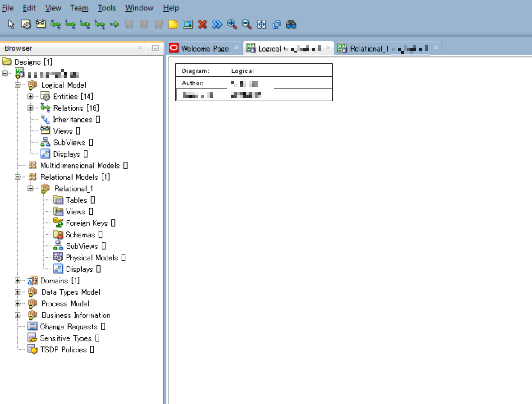The image size is (532, 404).
Task: Select New 1:N Identifying Relation tool
Action: click(x=85, y=24)
